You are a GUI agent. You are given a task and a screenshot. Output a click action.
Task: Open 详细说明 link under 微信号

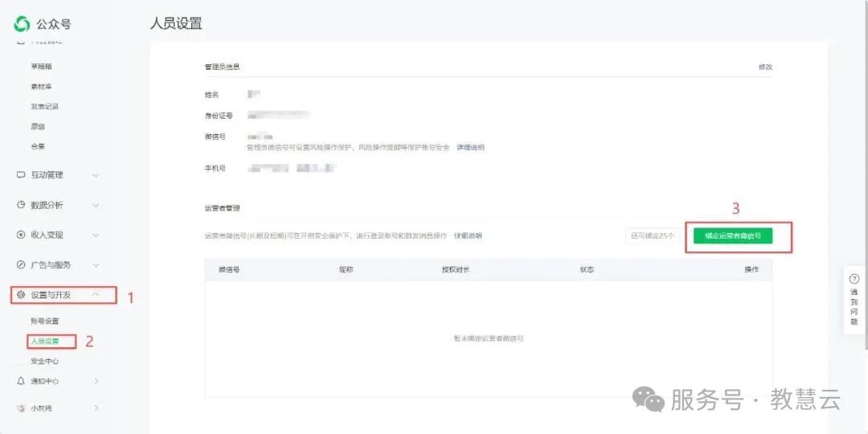point(470,148)
